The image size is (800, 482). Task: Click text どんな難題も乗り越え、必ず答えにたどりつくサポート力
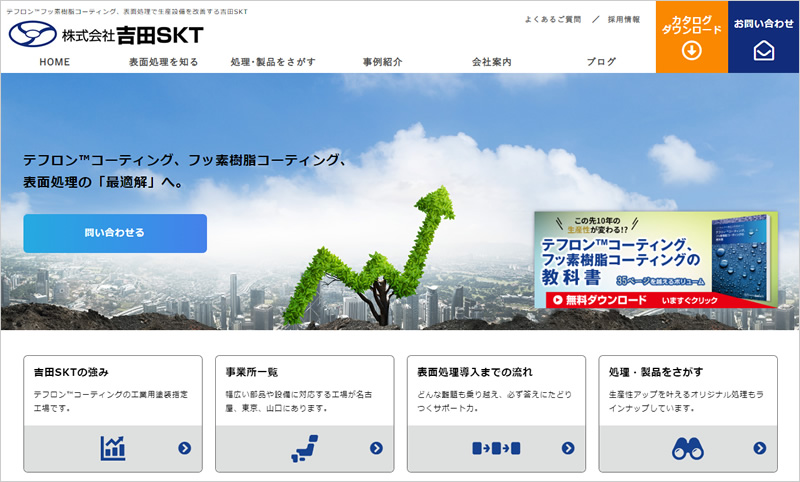tap(494, 401)
